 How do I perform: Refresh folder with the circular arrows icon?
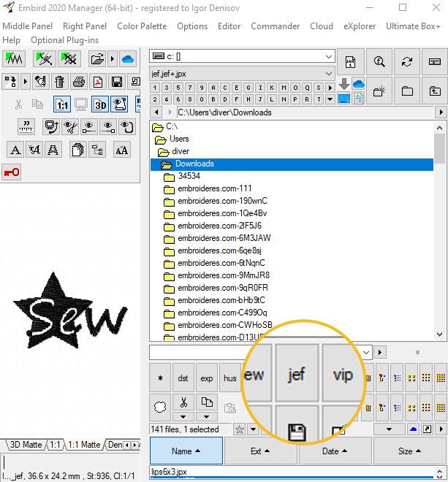[x=407, y=62]
